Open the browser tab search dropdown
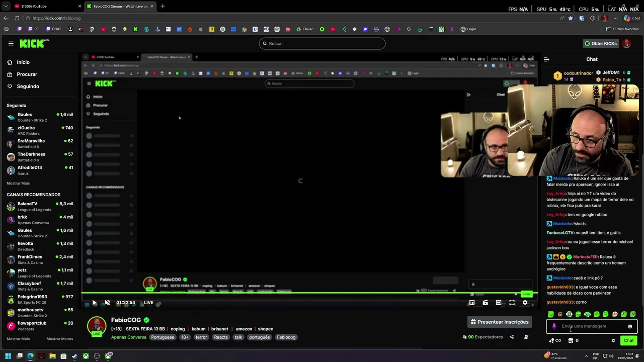Viewport: 644px width, 362px height. tap(6, 6)
